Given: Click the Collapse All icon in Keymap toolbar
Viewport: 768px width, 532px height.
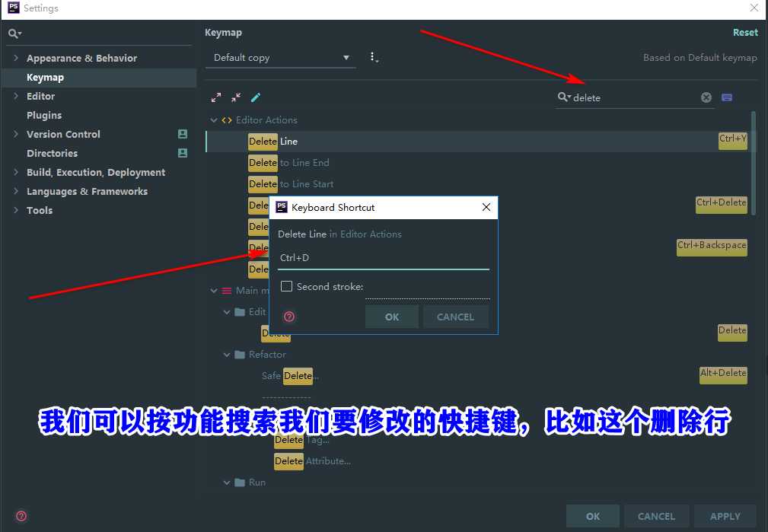Looking at the screenshot, I should (236, 97).
